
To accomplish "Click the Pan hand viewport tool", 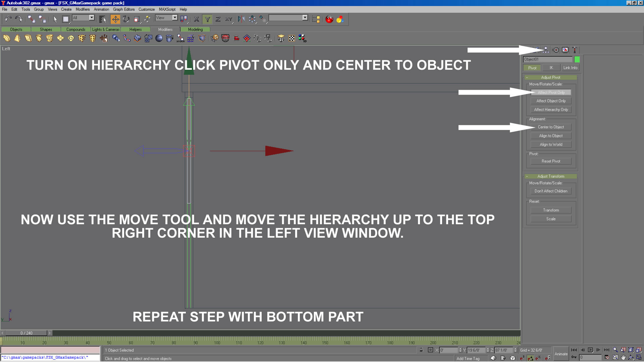I will (623, 358).
